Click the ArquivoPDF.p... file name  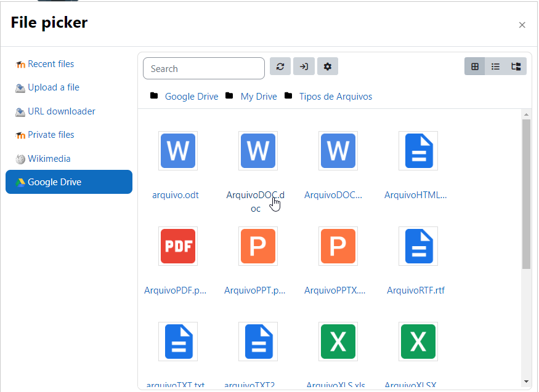point(176,290)
